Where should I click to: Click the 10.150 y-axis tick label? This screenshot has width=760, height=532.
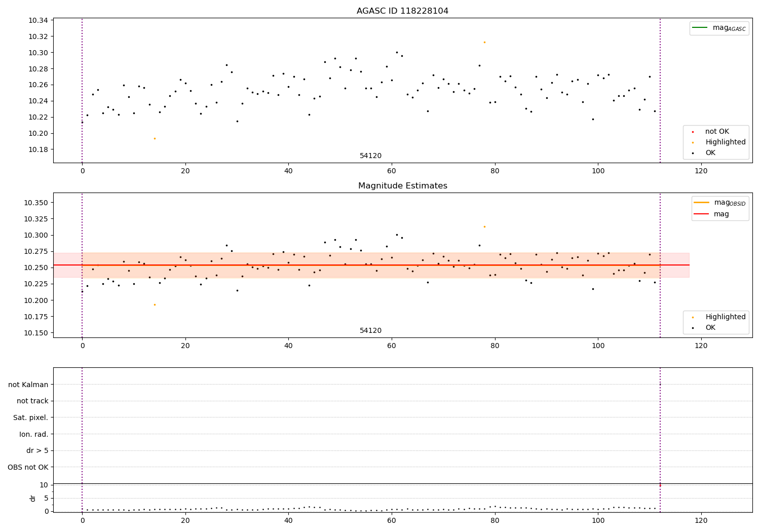point(36,333)
